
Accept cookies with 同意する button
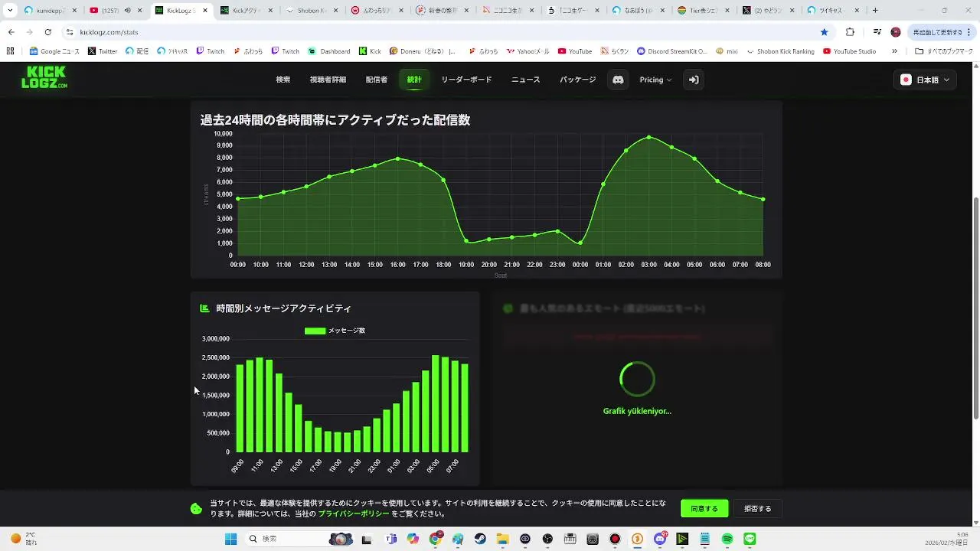[x=704, y=508]
